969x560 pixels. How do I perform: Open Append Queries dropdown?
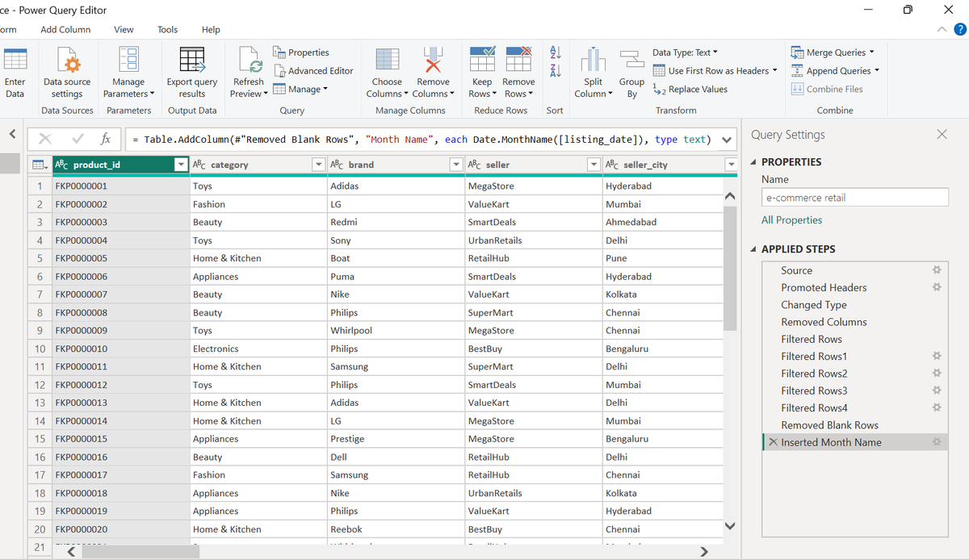pyautogui.click(x=836, y=71)
